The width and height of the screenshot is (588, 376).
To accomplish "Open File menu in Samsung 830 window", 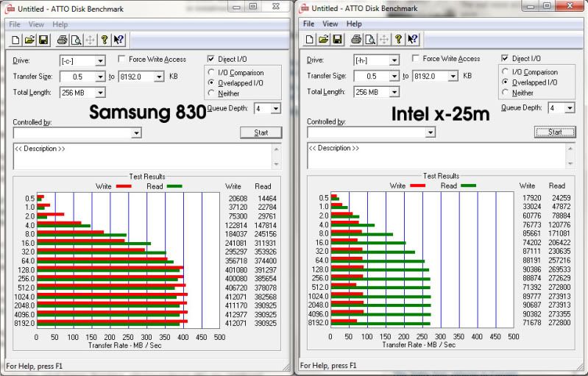I will tap(15, 24).
